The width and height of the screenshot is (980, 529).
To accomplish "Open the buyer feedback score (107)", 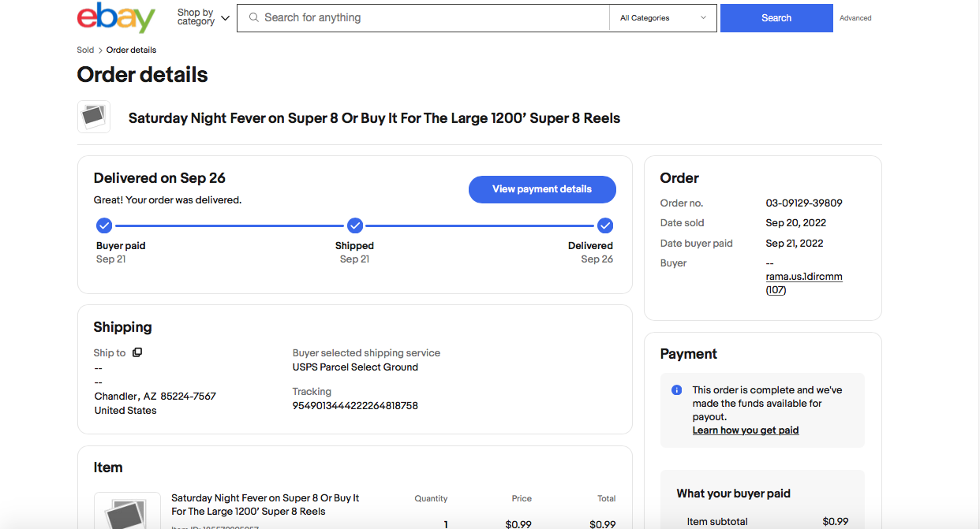I will click(776, 290).
